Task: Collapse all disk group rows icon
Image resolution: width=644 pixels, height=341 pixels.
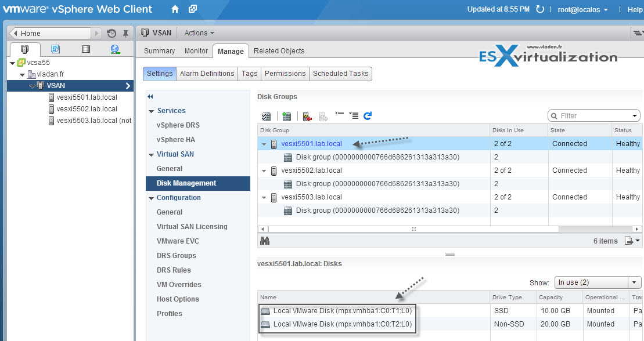Action: click(339, 114)
